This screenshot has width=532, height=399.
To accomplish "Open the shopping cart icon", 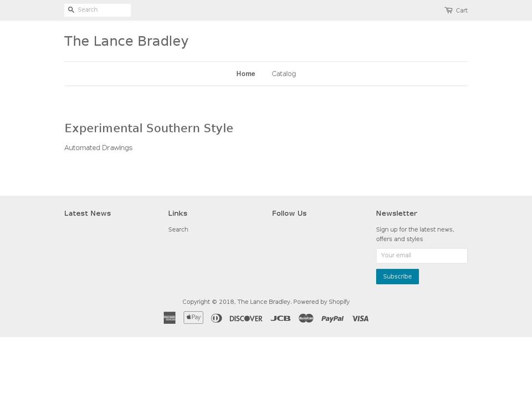I will 448,10.
